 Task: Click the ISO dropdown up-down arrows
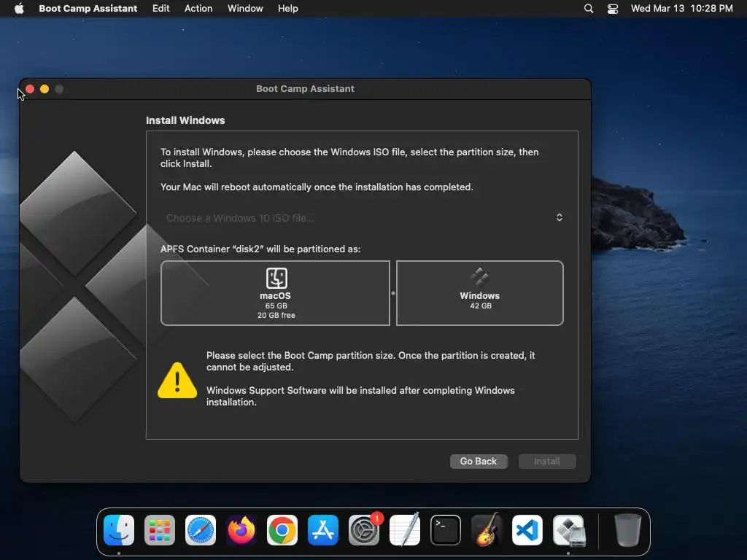(x=560, y=217)
